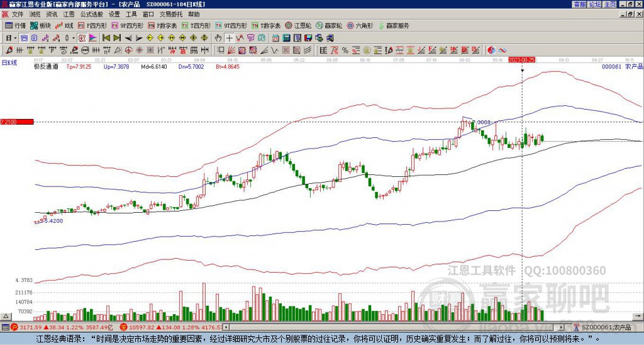Open the 文件 menu
This screenshot has width=644, height=345.
[x=18, y=14]
